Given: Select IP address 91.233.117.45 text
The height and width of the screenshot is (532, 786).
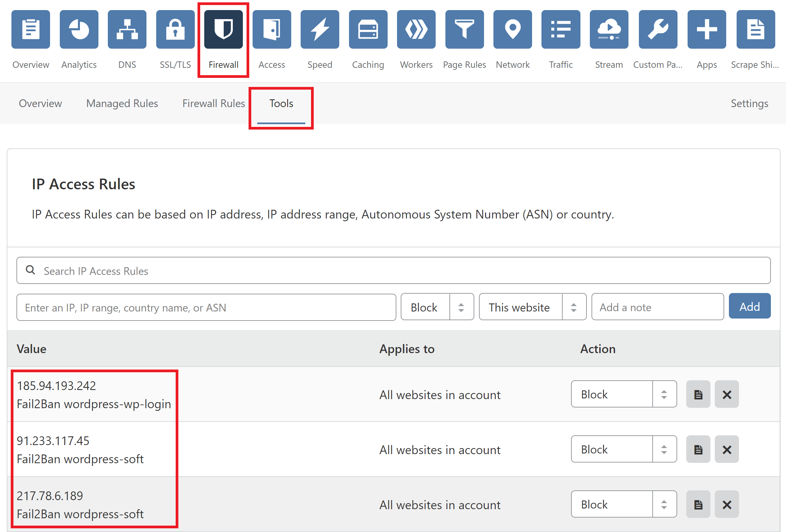Looking at the screenshot, I should coord(53,441).
